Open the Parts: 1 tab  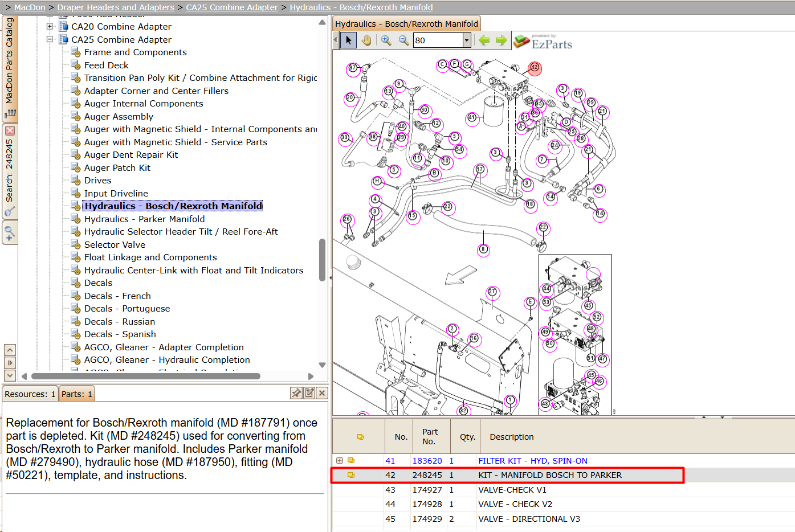click(x=77, y=394)
